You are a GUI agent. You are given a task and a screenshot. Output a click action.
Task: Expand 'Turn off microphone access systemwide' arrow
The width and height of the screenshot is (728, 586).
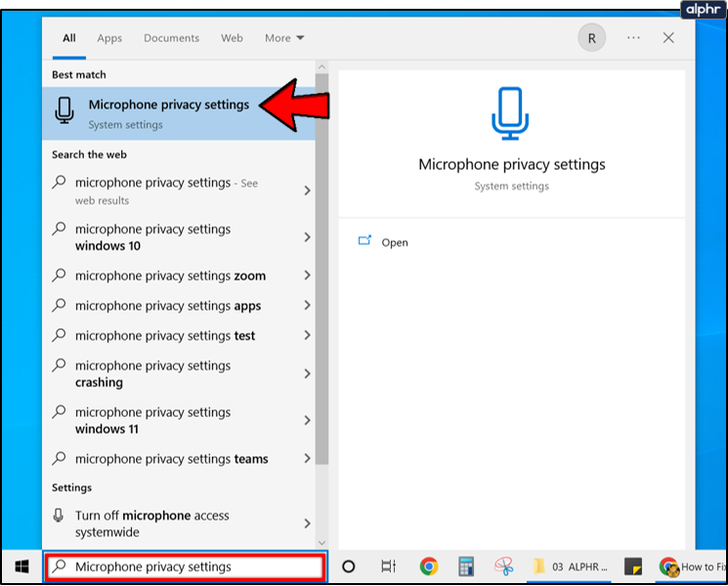coord(307,524)
